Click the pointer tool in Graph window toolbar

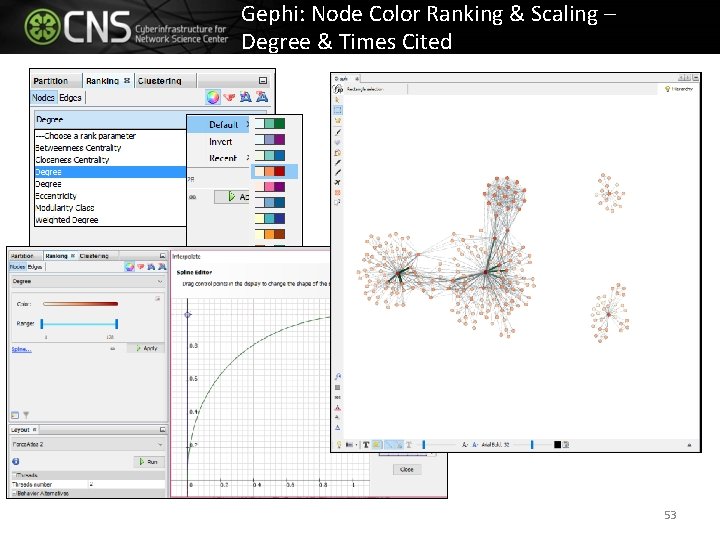pyautogui.click(x=338, y=100)
